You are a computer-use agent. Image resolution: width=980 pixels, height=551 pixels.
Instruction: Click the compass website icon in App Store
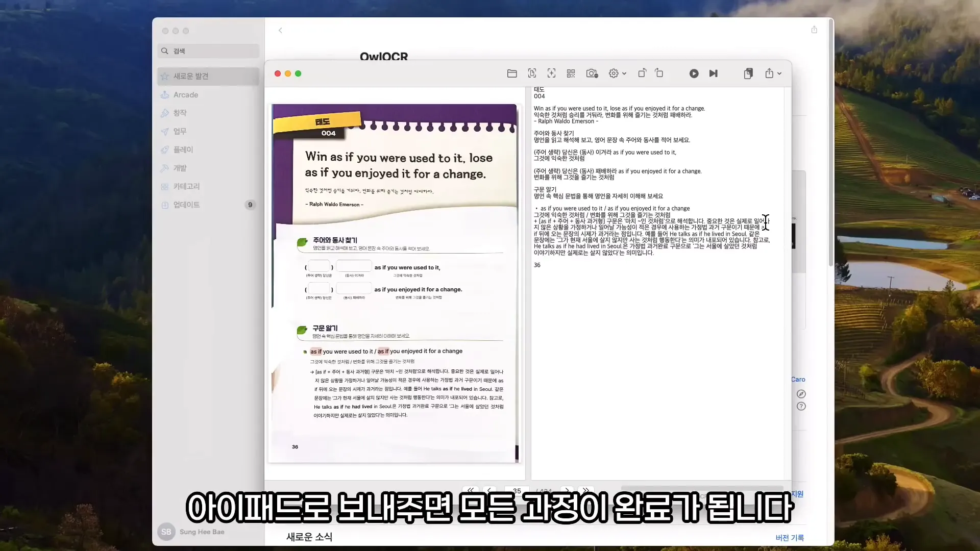(x=801, y=394)
